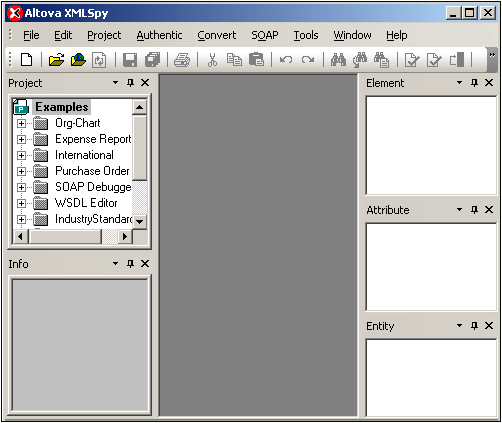Click the SOAP Debugger folder icon

[x=41, y=187]
